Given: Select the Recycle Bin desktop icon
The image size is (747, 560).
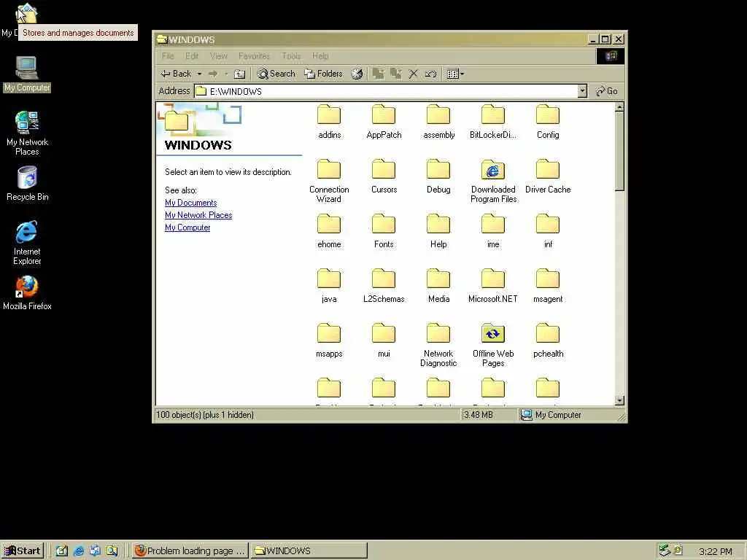Looking at the screenshot, I should click(27, 184).
